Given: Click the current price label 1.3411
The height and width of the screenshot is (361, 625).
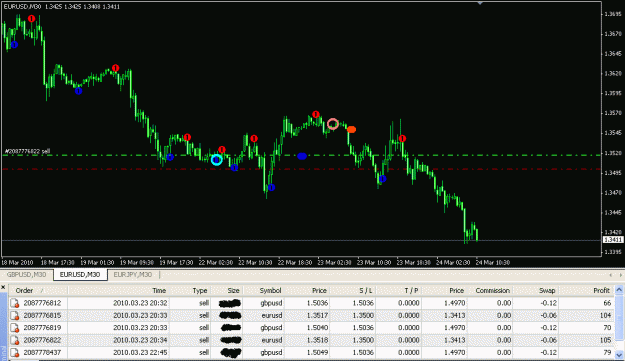Looking at the screenshot, I should (613, 240).
